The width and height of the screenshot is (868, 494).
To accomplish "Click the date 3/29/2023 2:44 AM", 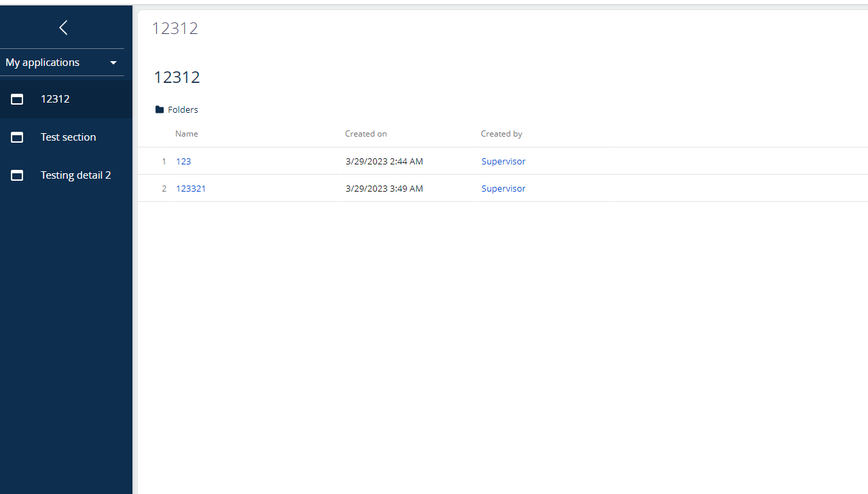I will coord(384,162).
